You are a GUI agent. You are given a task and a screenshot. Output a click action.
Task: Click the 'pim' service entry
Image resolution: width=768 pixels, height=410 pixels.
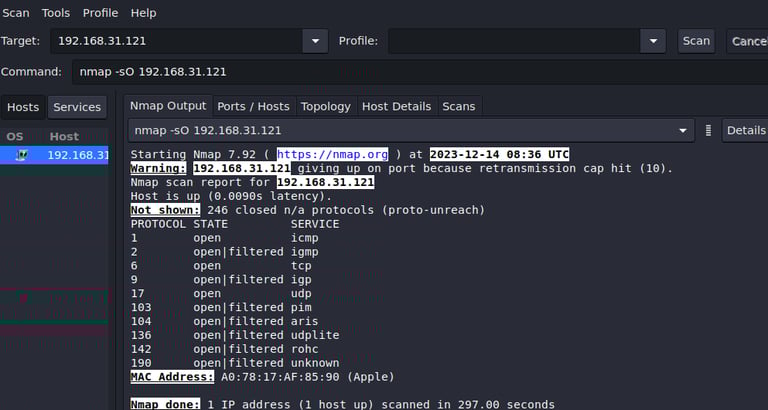301,307
